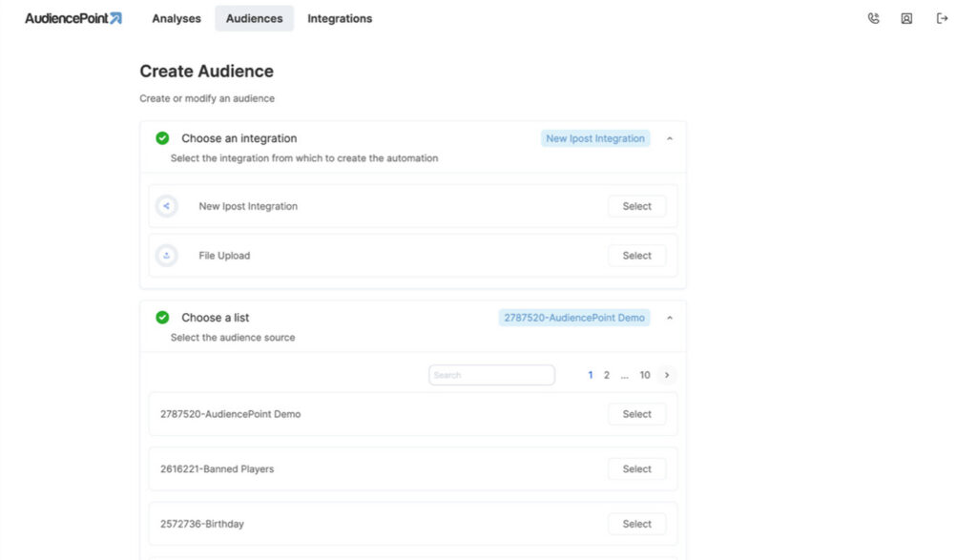The image size is (977, 560).
Task: Click the New Ipost Integration badge
Action: 595,138
